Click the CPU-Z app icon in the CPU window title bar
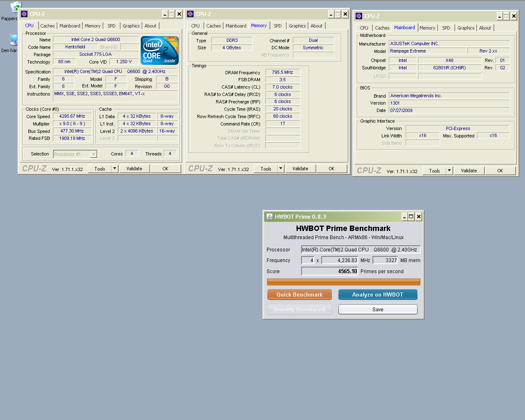The image size is (525, 420). [24, 14]
